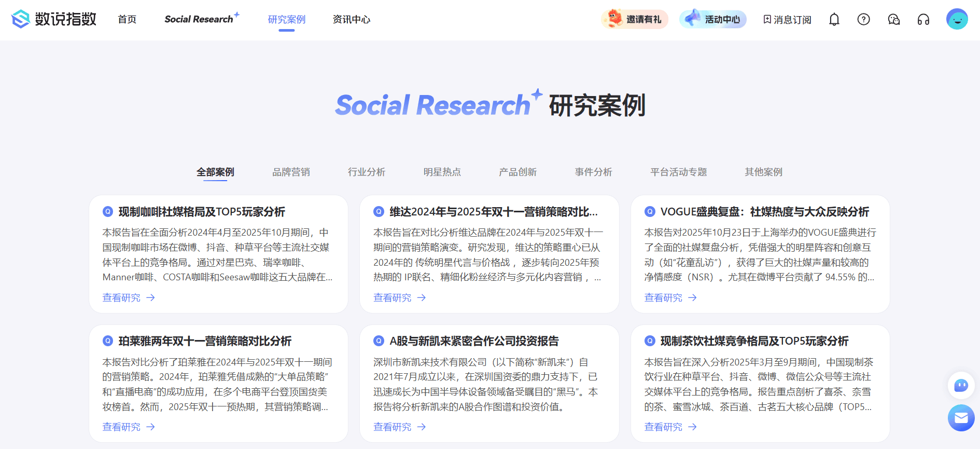980x449 pixels.
Task: Click description starting 本报告对2025年10月23日
Action: point(760,255)
